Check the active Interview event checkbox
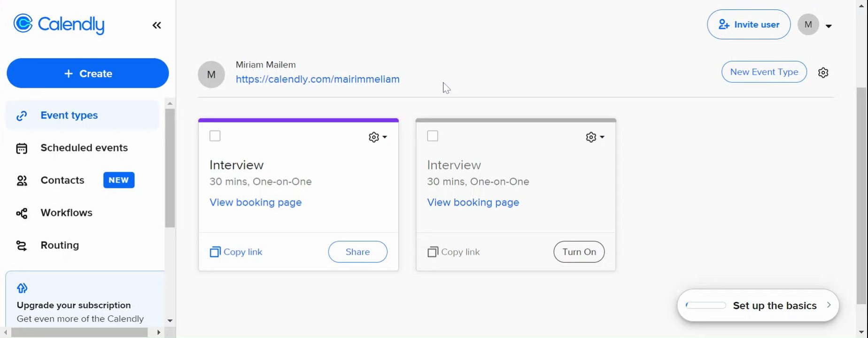 [x=215, y=136]
